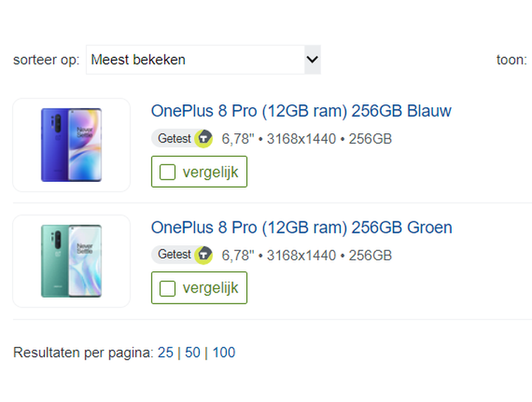Click the Getest label on Groen phone
Screen dimensions: 532x402
tap(174, 255)
